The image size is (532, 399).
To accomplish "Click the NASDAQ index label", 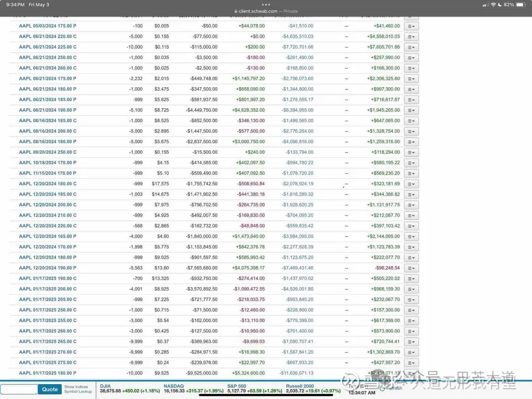I will point(173,386).
